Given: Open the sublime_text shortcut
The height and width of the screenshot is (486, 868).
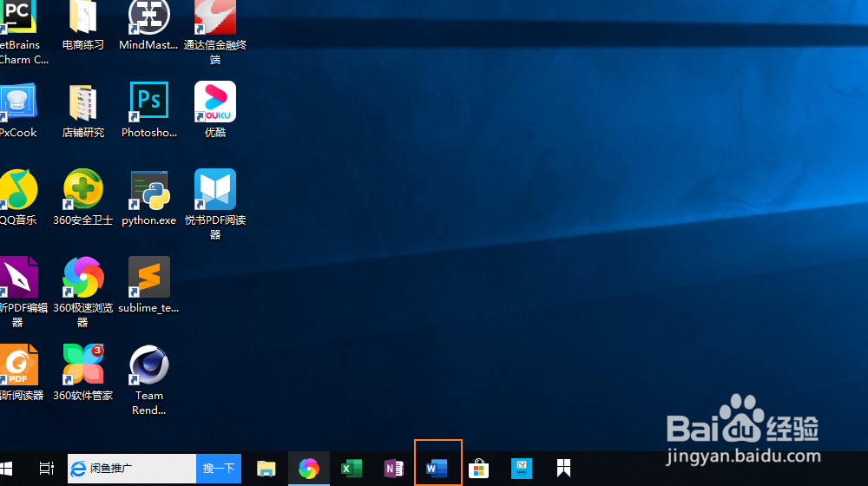Looking at the screenshot, I should pyautogui.click(x=149, y=277).
